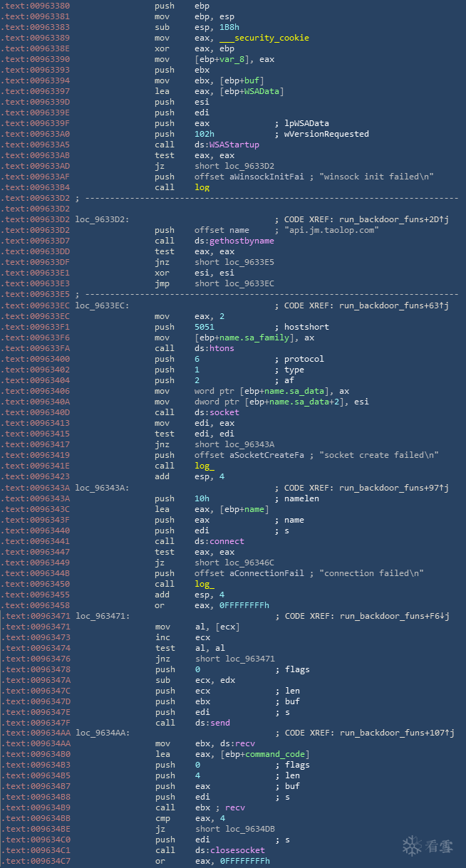Click the loc_9634DB jump target
The width and height of the screenshot is (466, 868).
(x=249, y=829)
